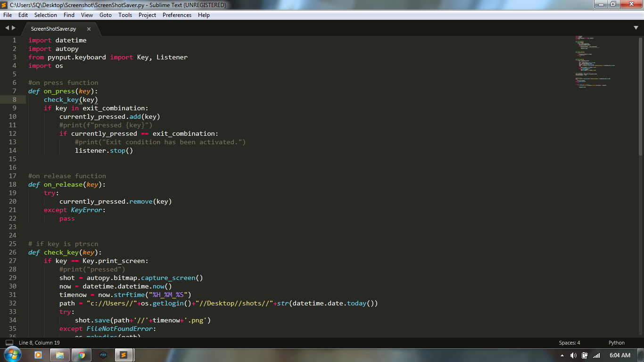This screenshot has width=644, height=362.
Task: Click the vertical scrollbar on the right
Action: point(641,94)
